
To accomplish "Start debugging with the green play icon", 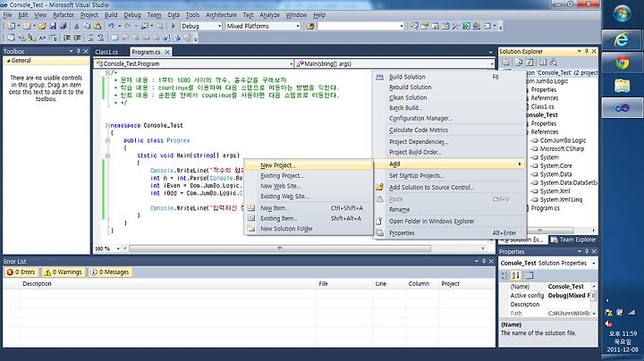I will tap(174, 26).
